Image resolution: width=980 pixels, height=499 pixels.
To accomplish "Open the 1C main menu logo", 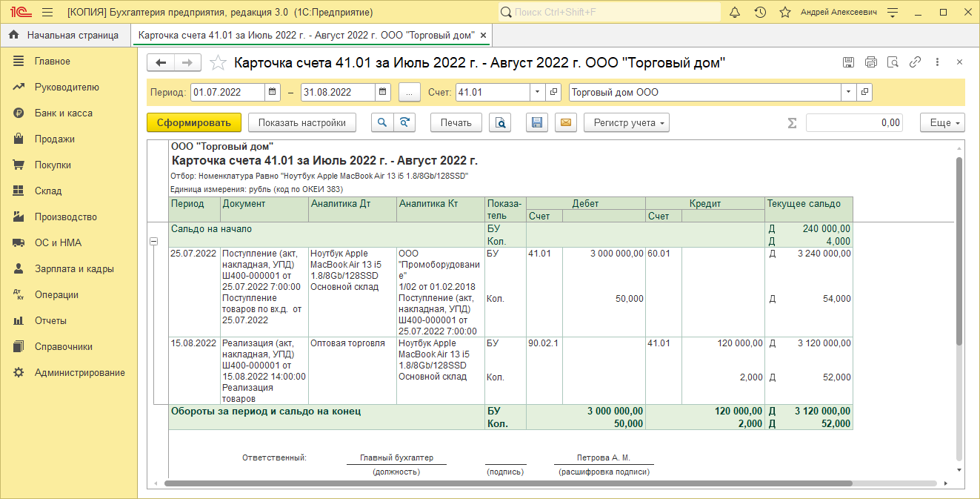I will click(x=21, y=13).
